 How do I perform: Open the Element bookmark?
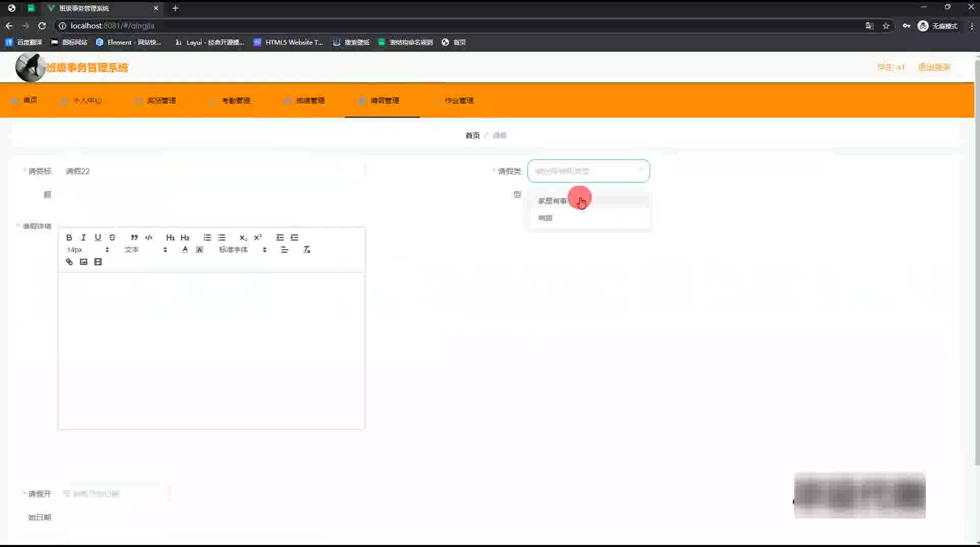(129, 42)
